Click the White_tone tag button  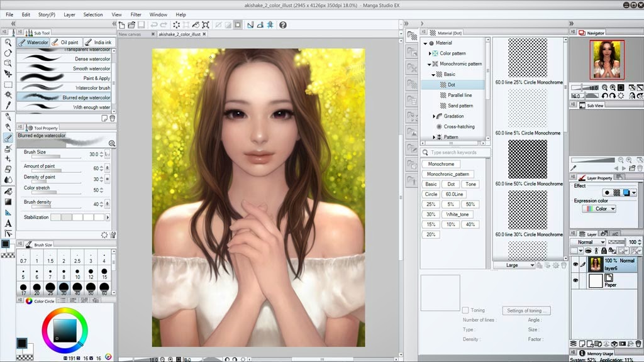pos(457,214)
